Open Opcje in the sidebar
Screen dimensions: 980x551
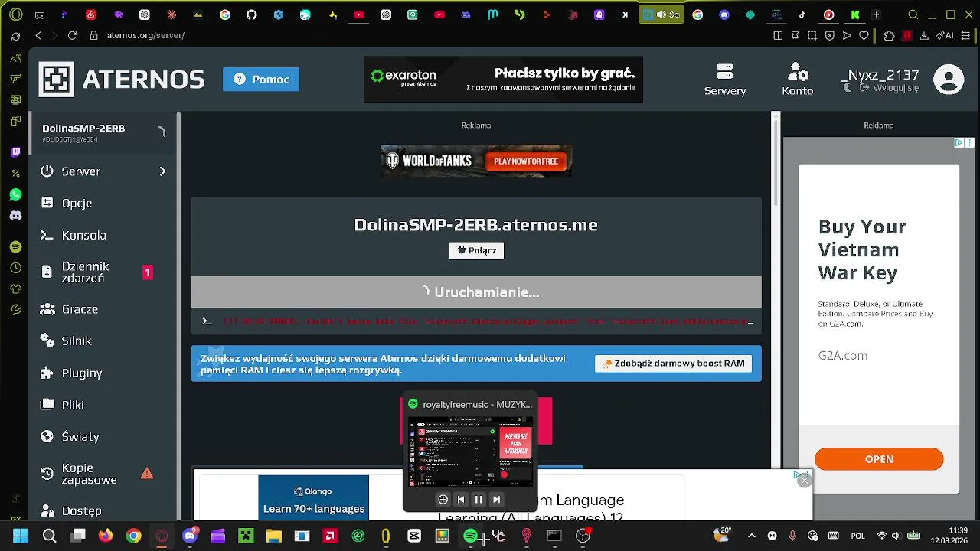[103, 203]
